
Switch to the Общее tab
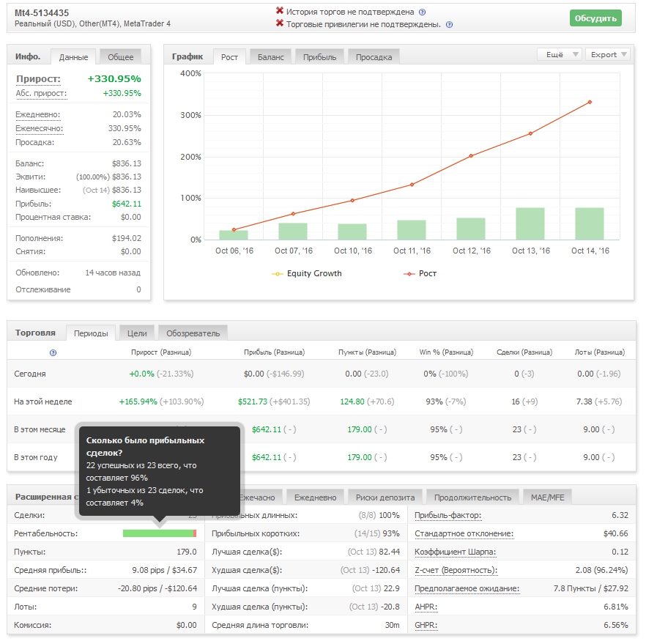pos(120,57)
